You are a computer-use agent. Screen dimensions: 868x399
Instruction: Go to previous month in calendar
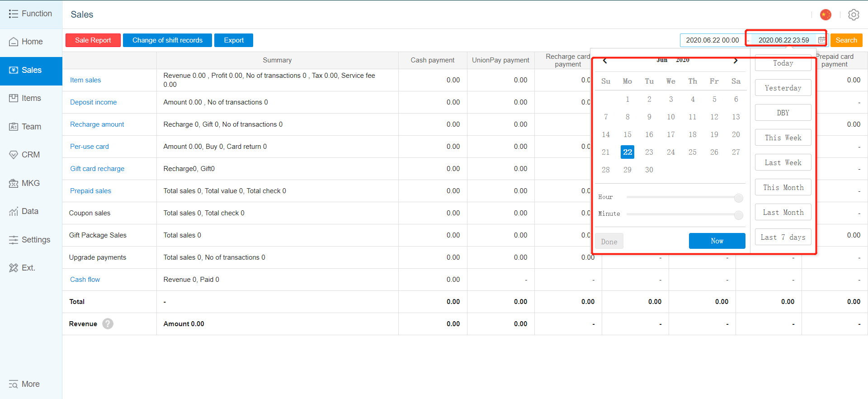click(x=605, y=61)
